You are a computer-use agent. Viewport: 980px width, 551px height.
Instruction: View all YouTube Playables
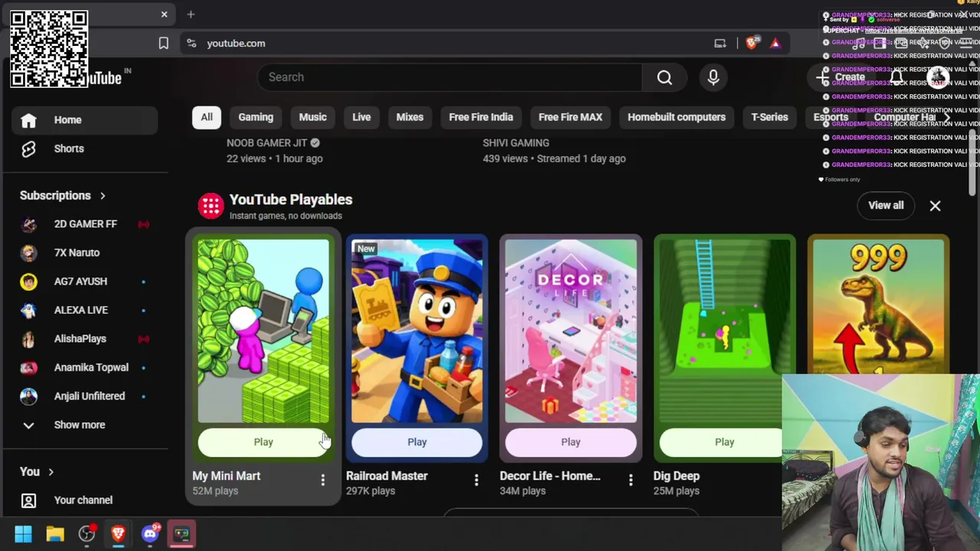point(886,206)
